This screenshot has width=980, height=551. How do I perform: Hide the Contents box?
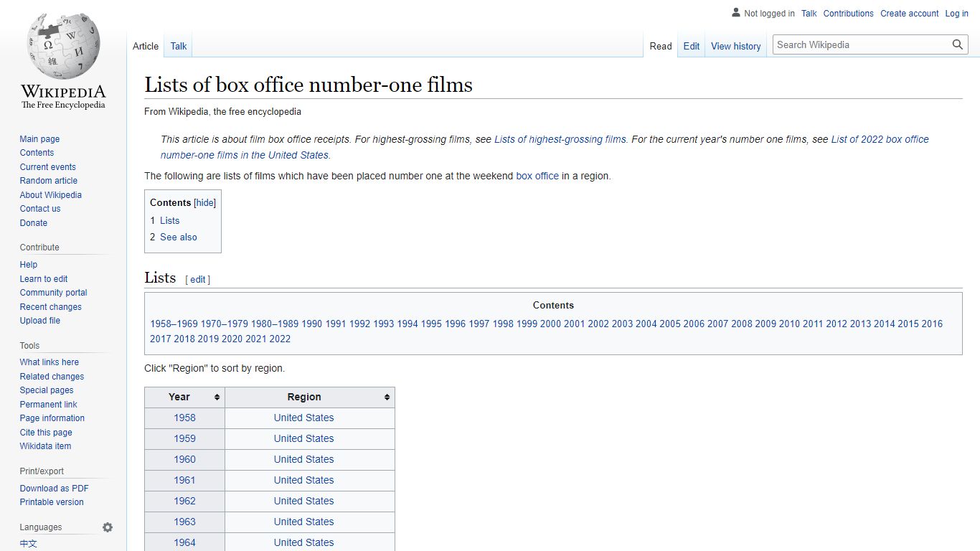click(205, 203)
